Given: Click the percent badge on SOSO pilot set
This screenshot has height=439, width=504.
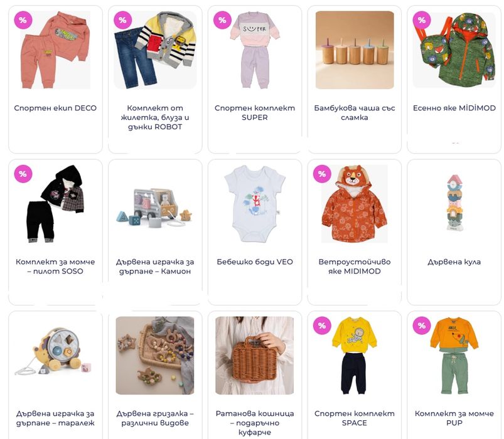Looking at the screenshot, I should point(23,174).
